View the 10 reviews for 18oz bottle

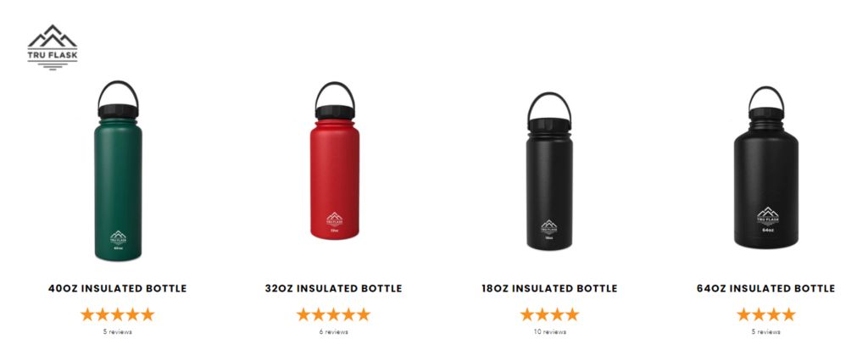(549, 332)
